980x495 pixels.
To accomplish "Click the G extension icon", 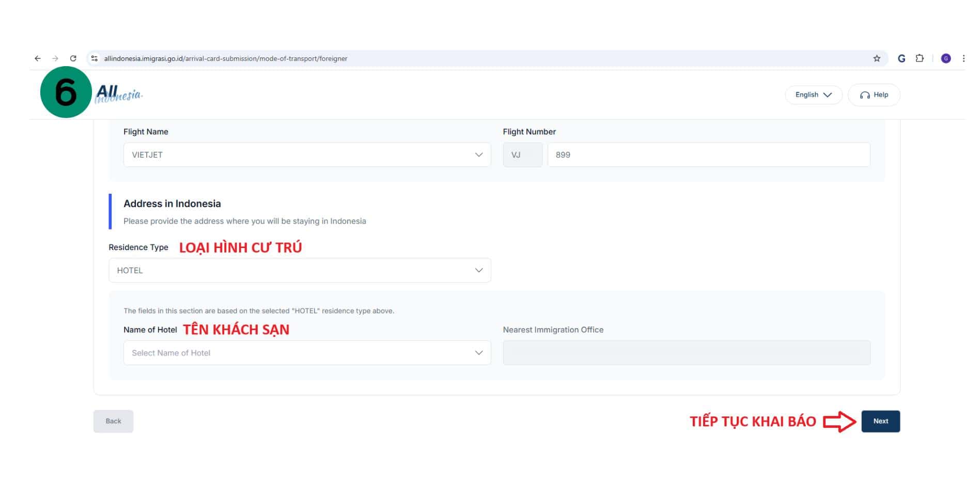I will [x=901, y=58].
